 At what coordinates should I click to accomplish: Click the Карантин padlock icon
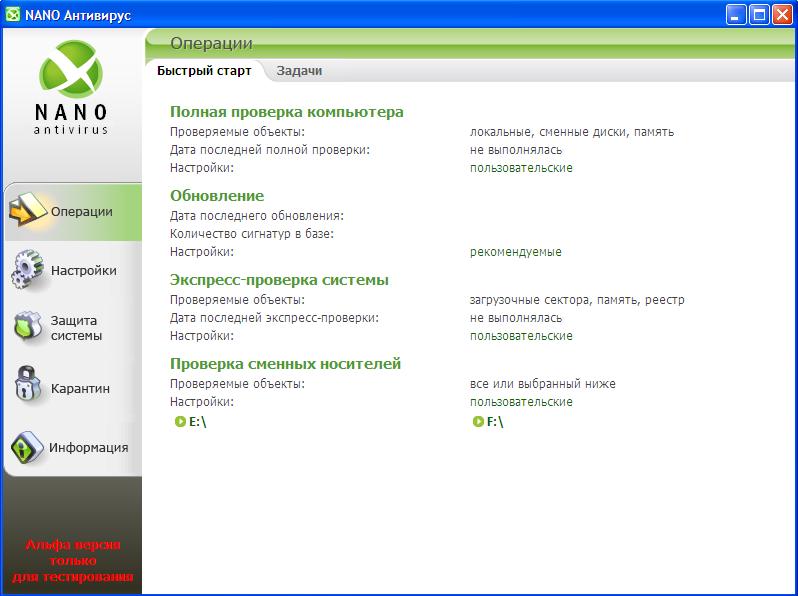28,388
